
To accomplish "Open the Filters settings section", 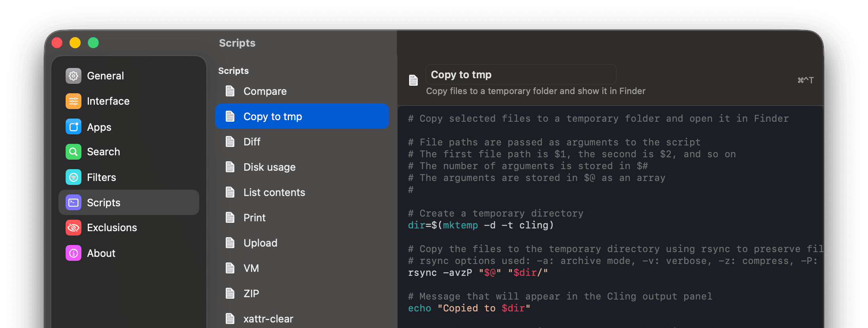I will pyautogui.click(x=129, y=177).
